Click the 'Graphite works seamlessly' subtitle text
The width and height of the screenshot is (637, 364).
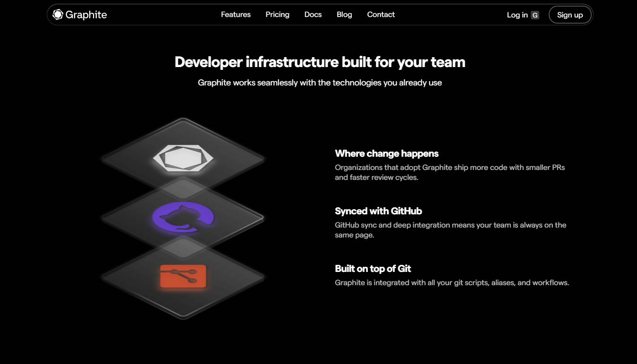320,83
